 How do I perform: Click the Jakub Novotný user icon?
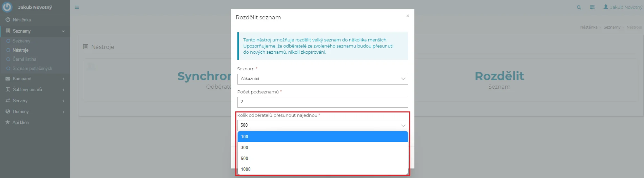606,7
